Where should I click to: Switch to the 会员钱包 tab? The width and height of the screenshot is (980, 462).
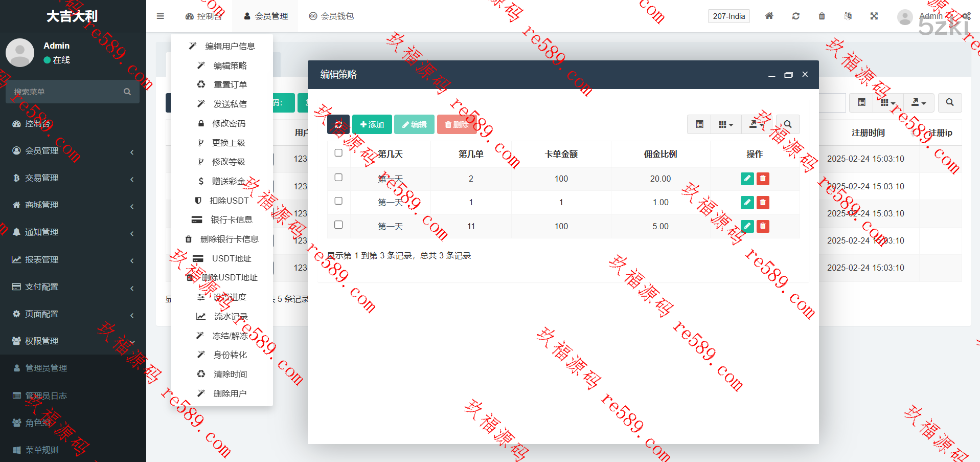tap(331, 16)
